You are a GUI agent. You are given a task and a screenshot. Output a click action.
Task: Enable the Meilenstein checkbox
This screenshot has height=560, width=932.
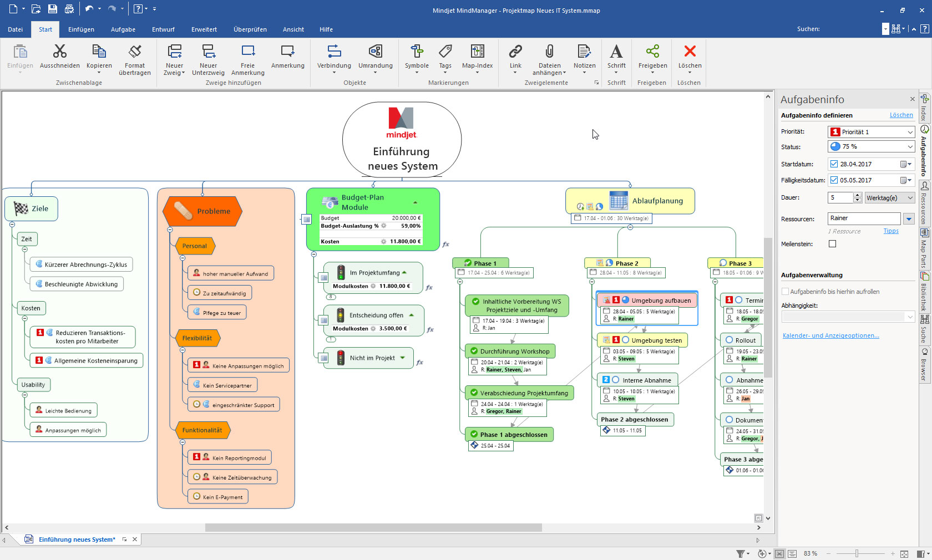832,244
